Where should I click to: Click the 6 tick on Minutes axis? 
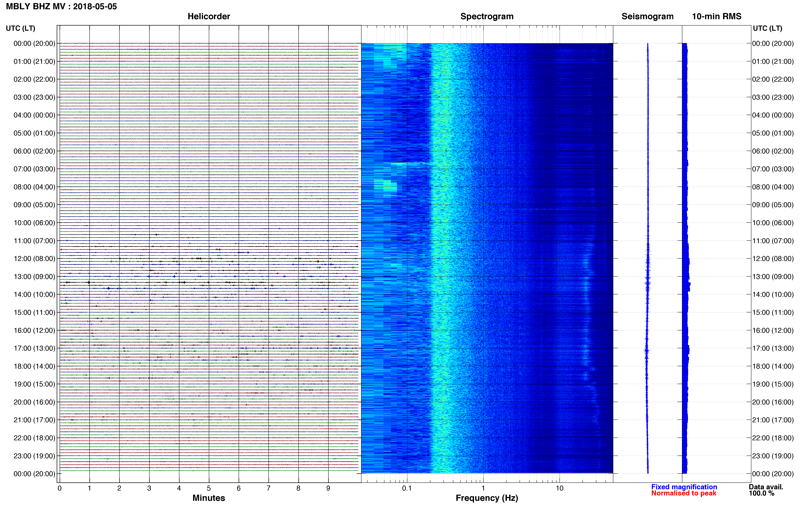click(x=239, y=488)
